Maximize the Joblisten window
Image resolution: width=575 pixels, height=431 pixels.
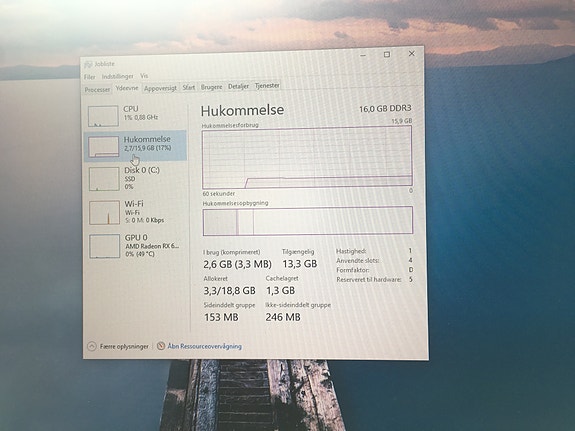387,54
